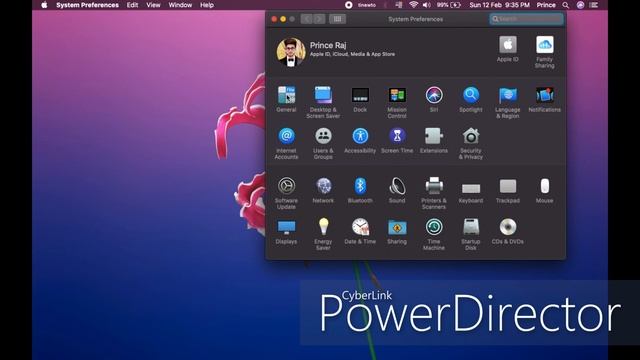640x360 pixels.
Task: Open Notifications preferences
Action: pos(544,99)
